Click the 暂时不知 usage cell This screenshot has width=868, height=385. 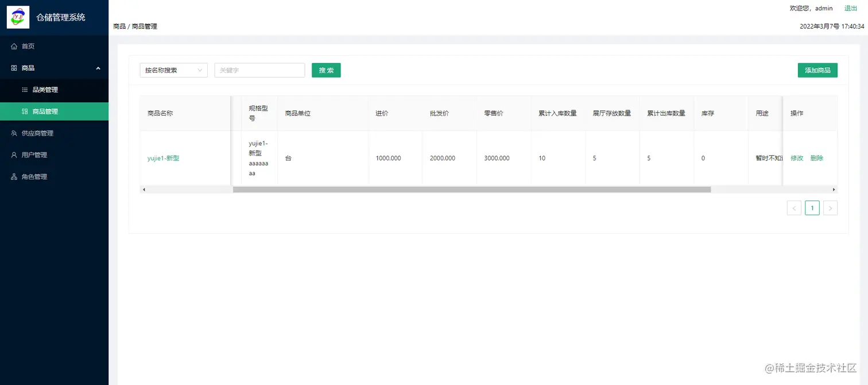pos(765,158)
